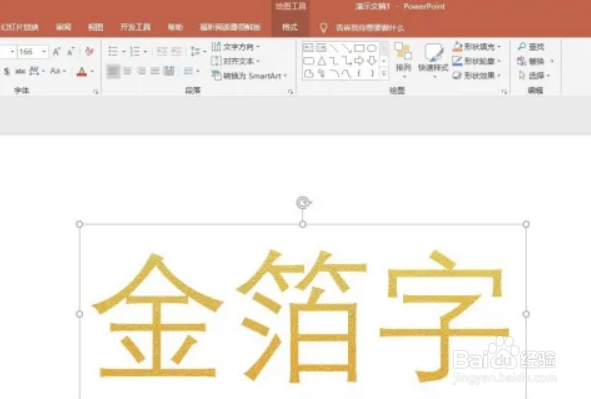Select the Curve shape

(346, 73)
